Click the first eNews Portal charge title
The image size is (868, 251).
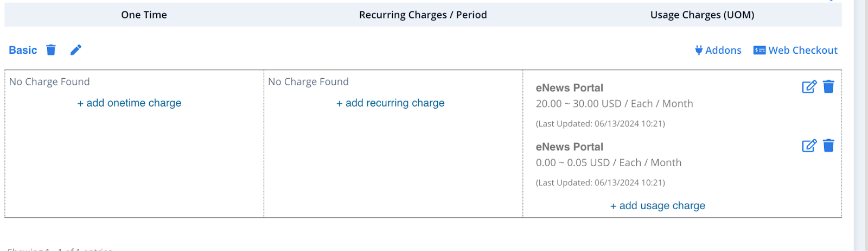(x=570, y=88)
